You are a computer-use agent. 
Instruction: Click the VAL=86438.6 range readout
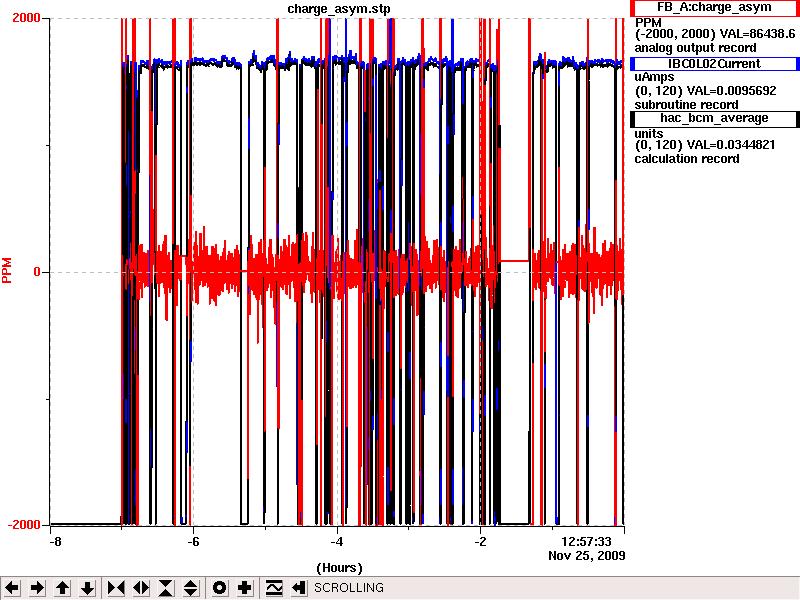pyautogui.click(x=714, y=34)
